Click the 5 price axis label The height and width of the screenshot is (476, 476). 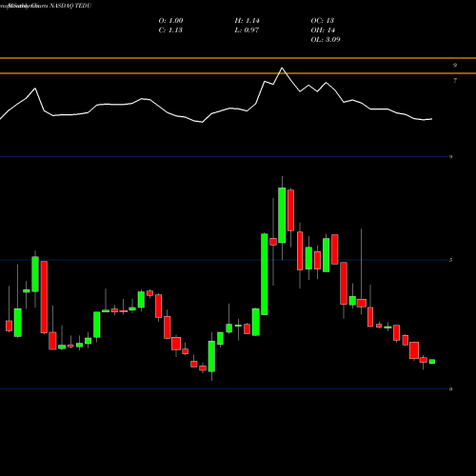451,260
